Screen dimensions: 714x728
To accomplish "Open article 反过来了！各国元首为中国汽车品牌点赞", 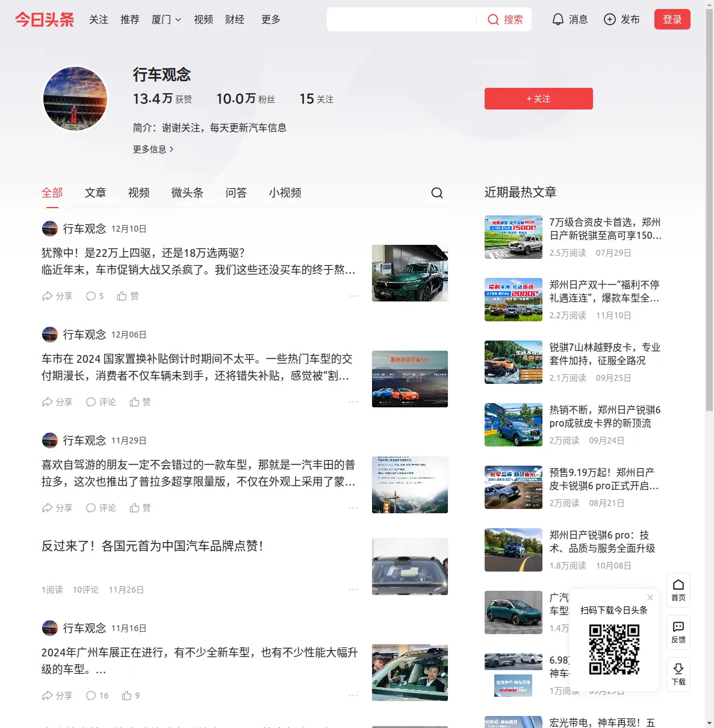I will pos(153,546).
